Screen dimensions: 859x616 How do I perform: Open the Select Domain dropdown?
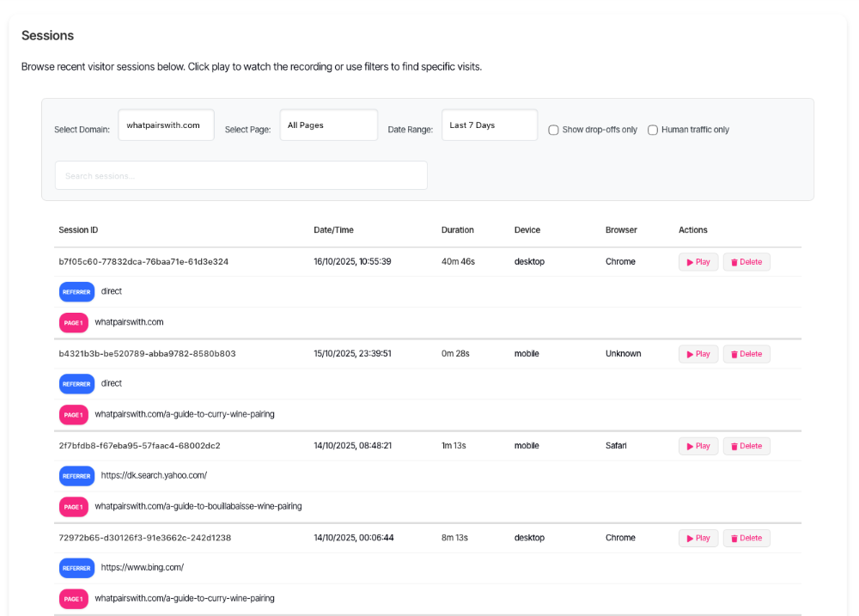point(166,125)
